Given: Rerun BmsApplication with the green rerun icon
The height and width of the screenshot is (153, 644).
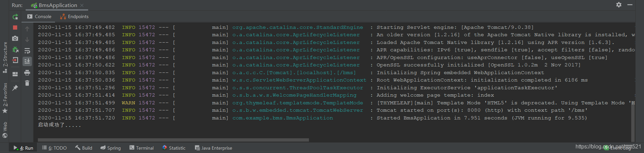Looking at the screenshot, I should (x=15, y=17).
